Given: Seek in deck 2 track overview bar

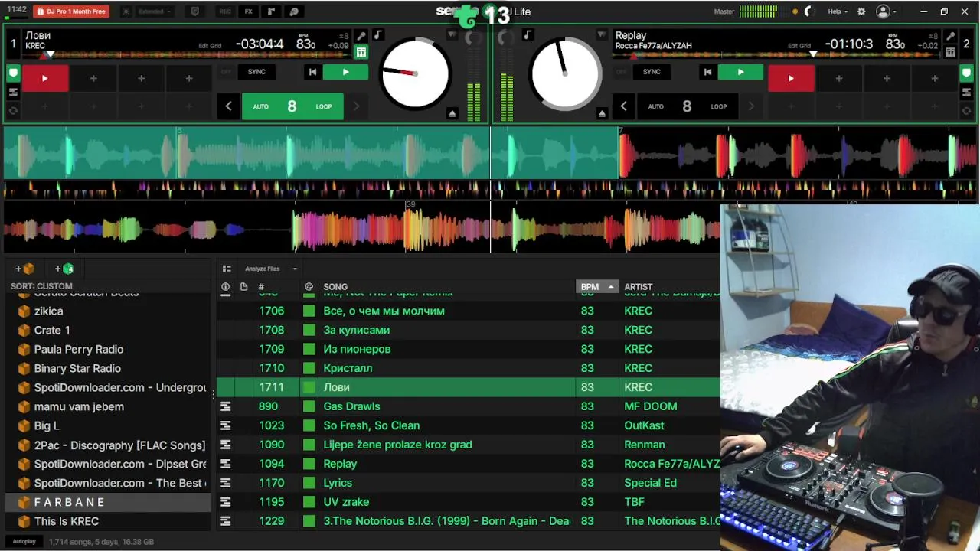Looking at the screenshot, I should (x=777, y=55).
